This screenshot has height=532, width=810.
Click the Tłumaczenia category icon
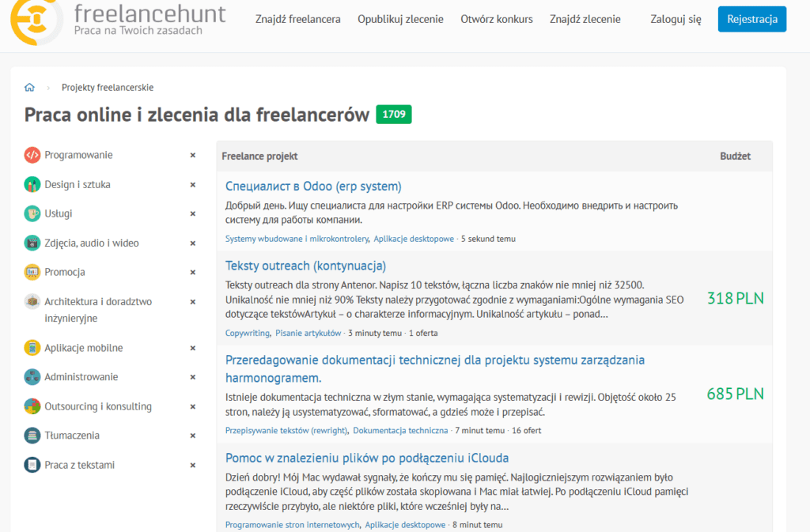point(32,436)
